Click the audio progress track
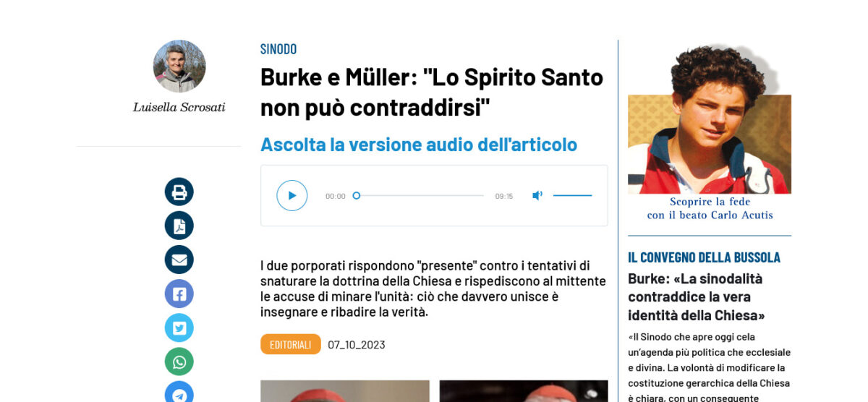 [420, 195]
